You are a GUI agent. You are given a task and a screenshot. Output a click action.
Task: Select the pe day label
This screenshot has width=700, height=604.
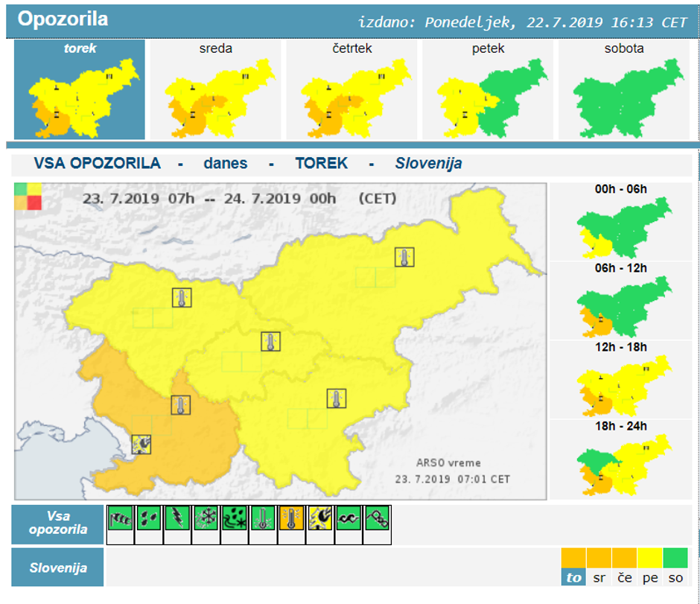pyautogui.click(x=650, y=578)
